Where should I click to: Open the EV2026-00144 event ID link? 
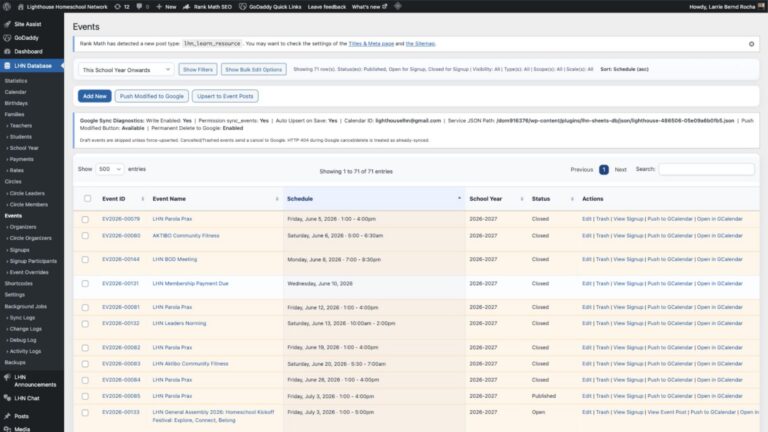tap(120, 259)
